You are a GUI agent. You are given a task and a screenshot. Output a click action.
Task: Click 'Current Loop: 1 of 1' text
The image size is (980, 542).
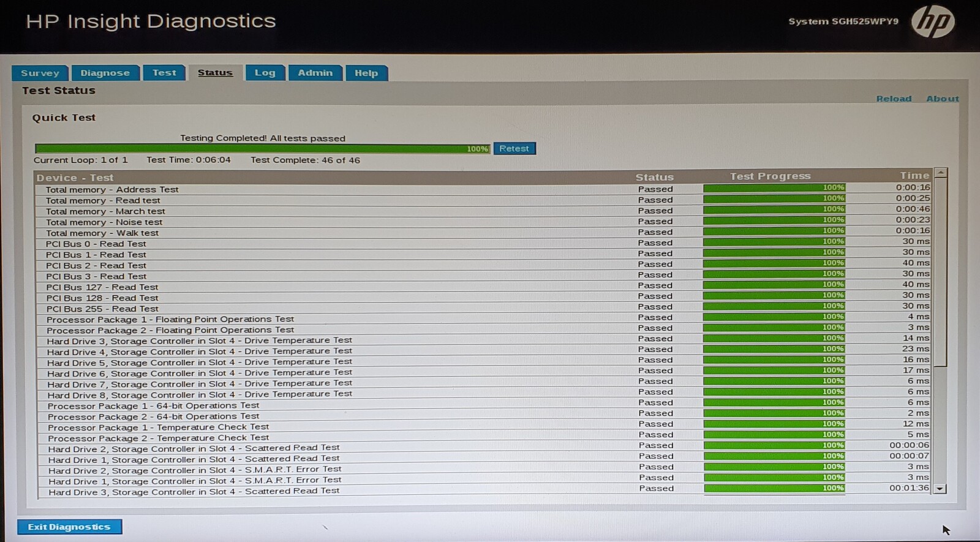81,160
